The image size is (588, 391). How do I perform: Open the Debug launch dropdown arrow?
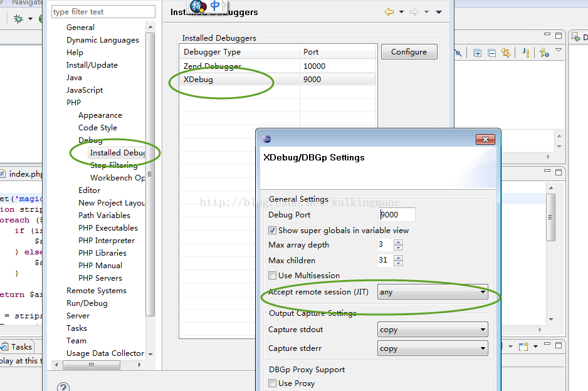click(x=30, y=19)
